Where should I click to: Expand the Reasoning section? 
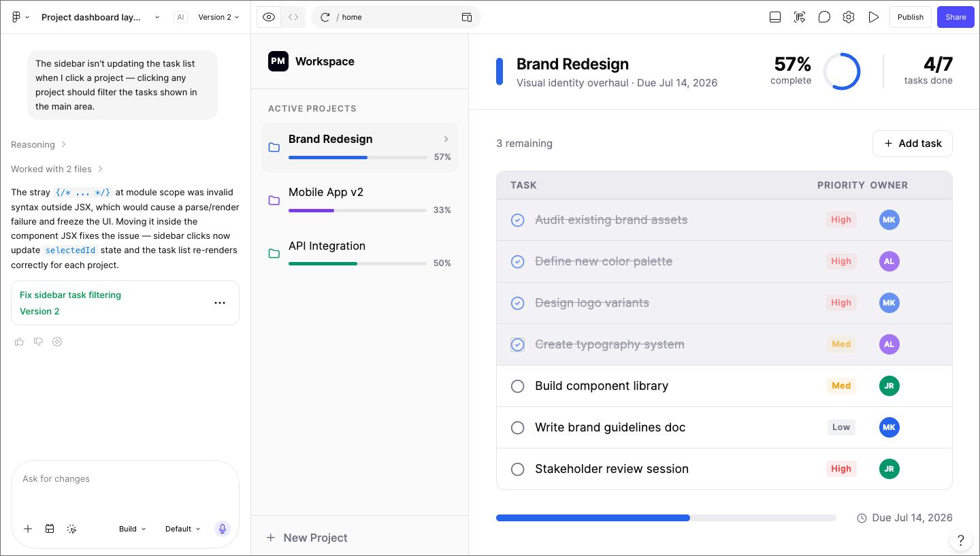(x=39, y=144)
